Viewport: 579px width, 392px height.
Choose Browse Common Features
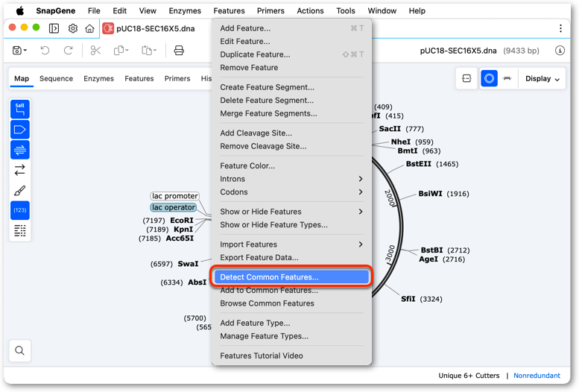(x=291, y=303)
